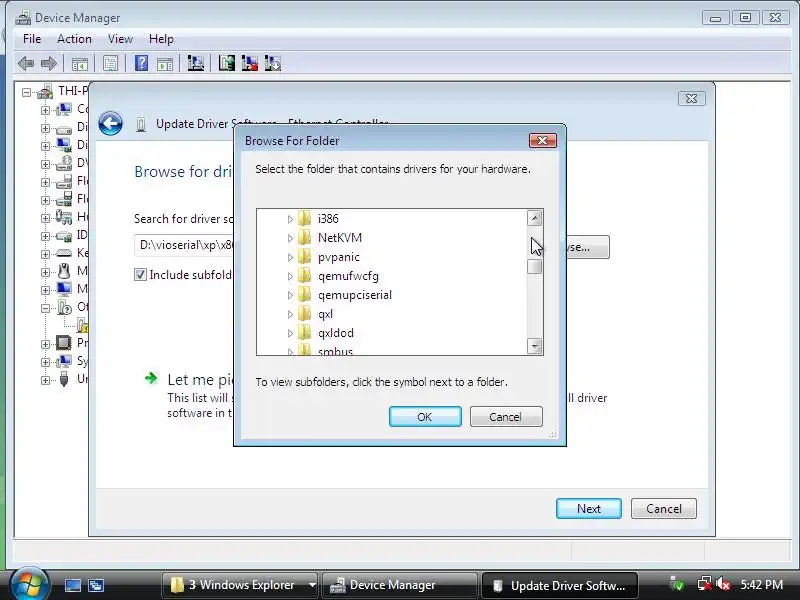
Task: Click Next in Update Driver wizard
Action: pos(589,509)
